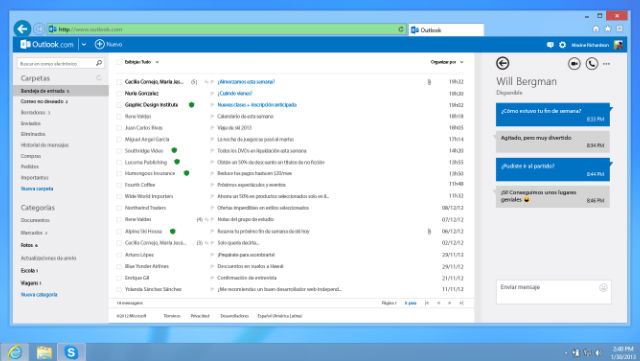The image size is (640, 361).
Task: Open the browser home icon
Action: 596,29
